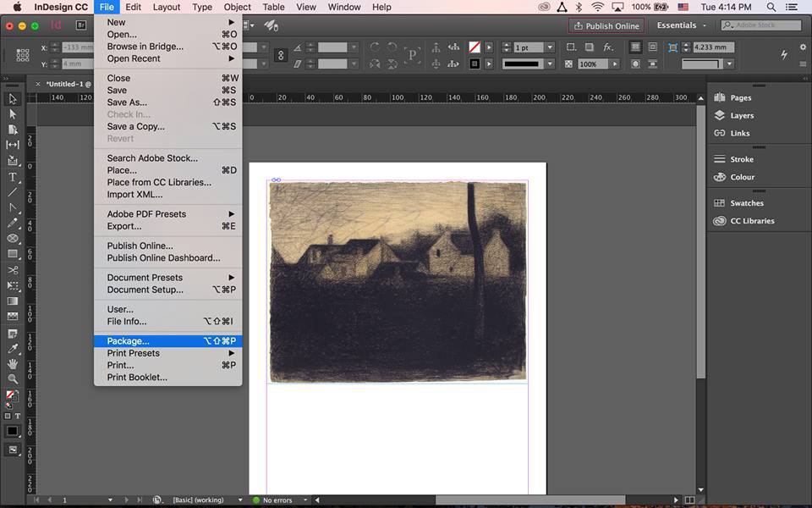This screenshot has width=812, height=508.
Task: Click the Adobe Stock search field
Action: pos(761,25)
